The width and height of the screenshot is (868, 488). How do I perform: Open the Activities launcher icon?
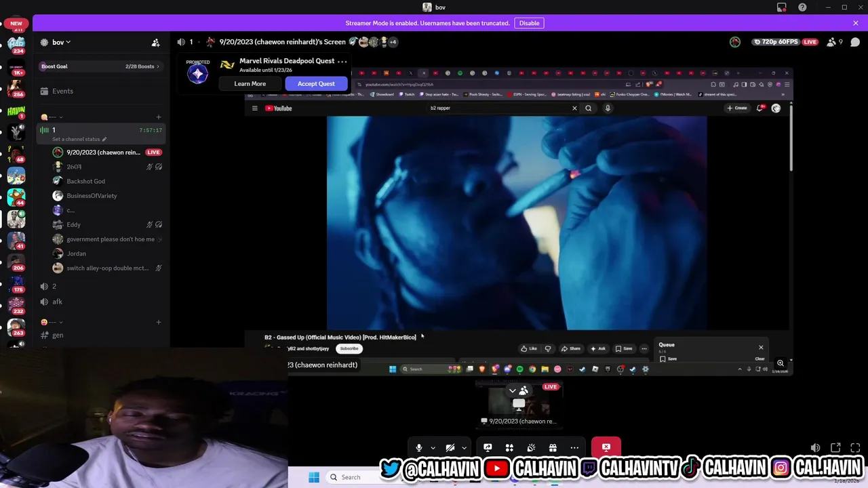pos(509,447)
